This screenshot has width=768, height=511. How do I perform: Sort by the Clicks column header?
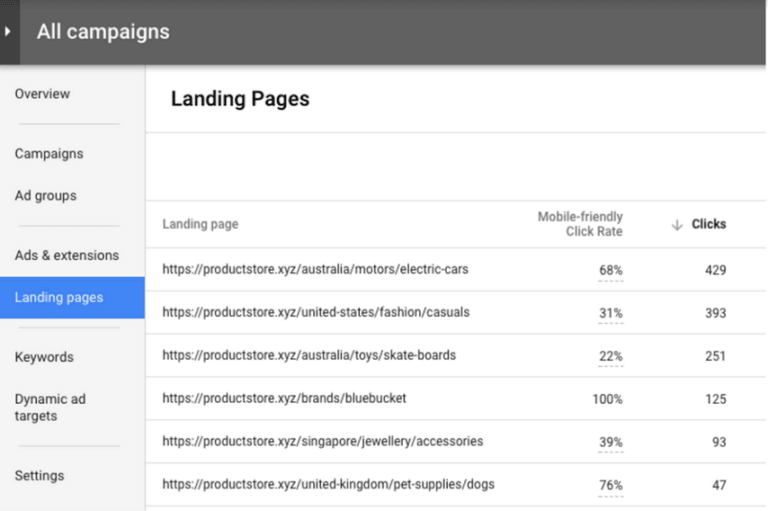(x=708, y=225)
